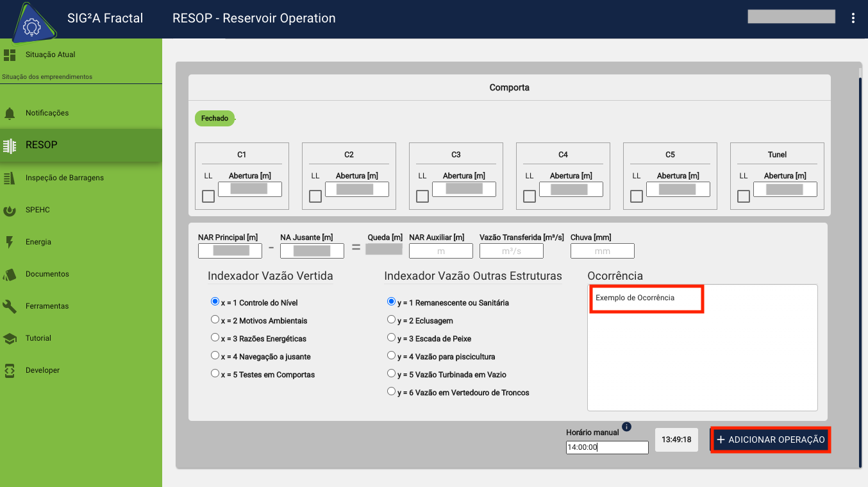Click the info icon beside Horário manual
The height and width of the screenshot is (487, 868).
pyautogui.click(x=627, y=427)
